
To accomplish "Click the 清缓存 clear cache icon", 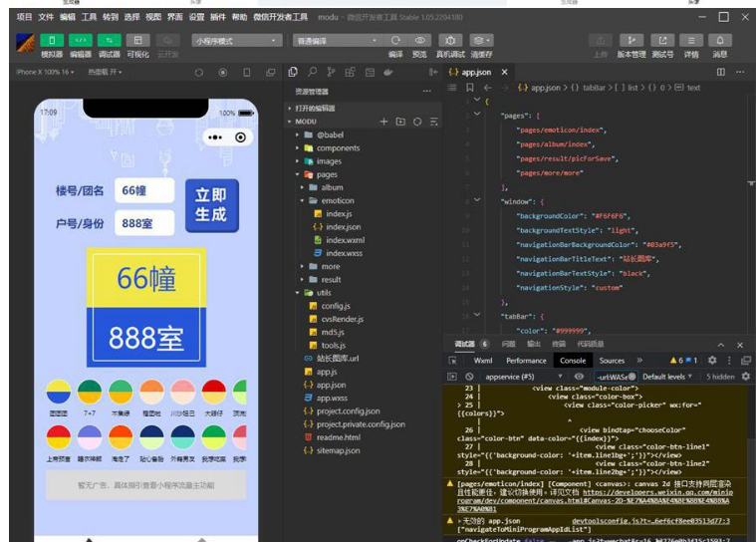I will tap(481, 40).
